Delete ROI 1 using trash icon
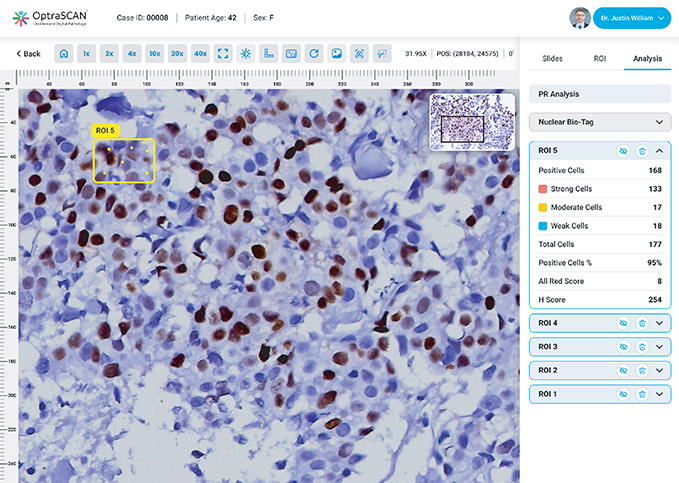679x483 pixels. click(x=642, y=394)
